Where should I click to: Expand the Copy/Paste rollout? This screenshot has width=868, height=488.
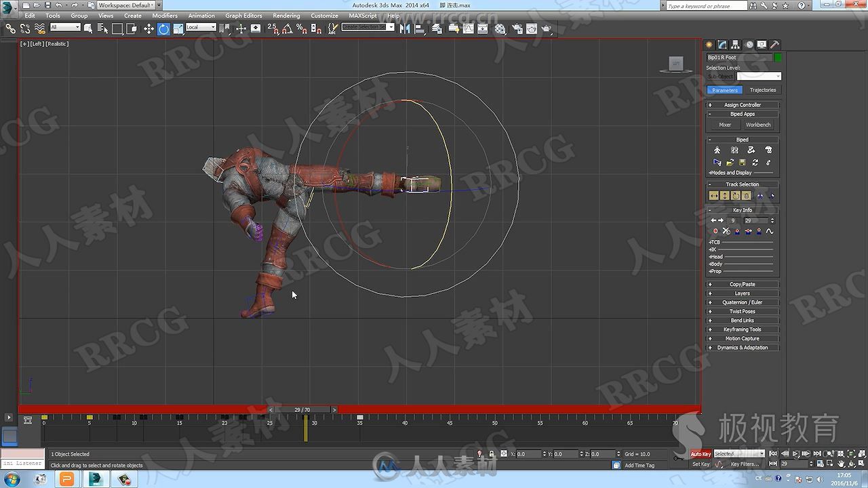coord(743,285)
